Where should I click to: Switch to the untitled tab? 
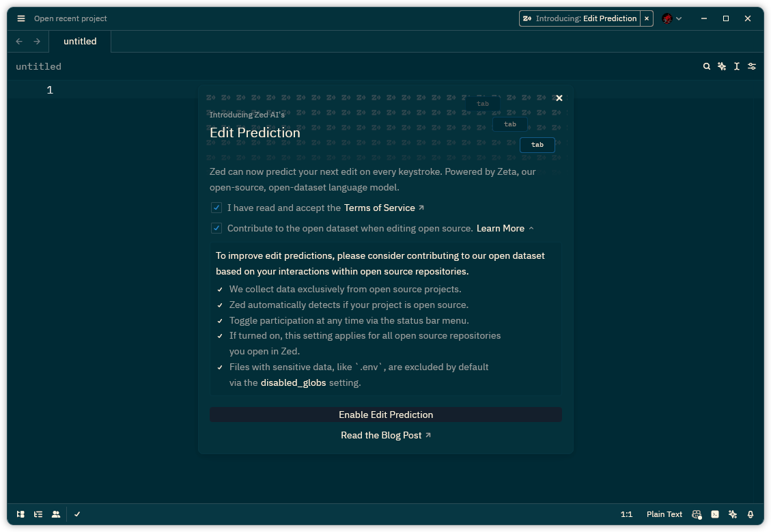(80, 41)
